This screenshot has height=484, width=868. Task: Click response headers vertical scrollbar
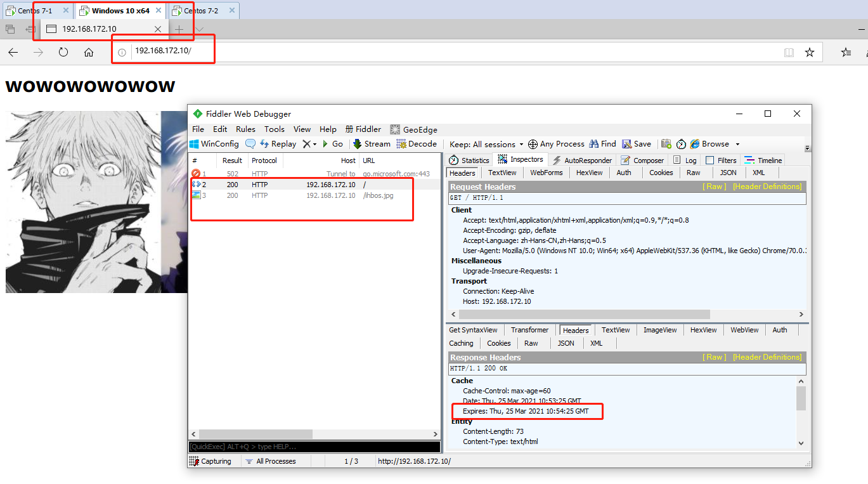[801, 399]
